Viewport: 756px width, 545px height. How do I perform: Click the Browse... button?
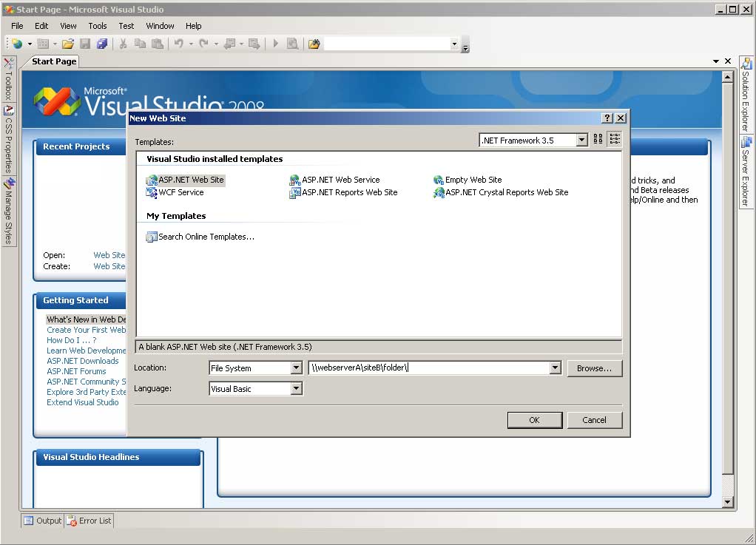(595, 368)
